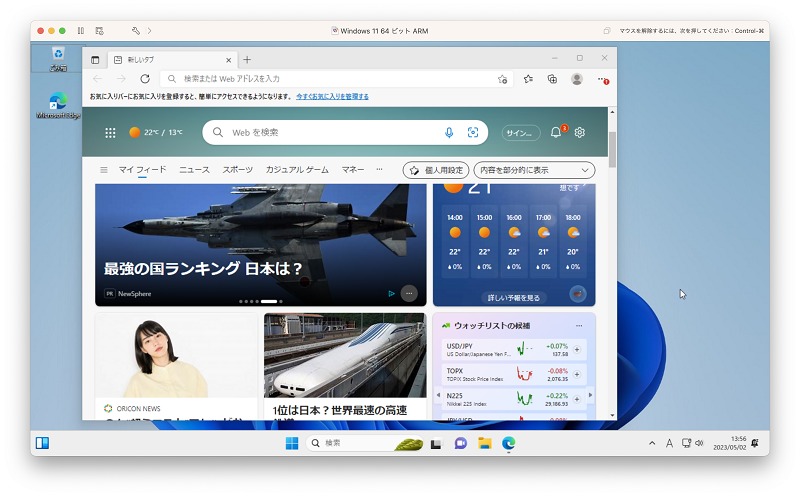Open notifications bell on the MSN page
800x496 pixels.
tap(556, 132)
